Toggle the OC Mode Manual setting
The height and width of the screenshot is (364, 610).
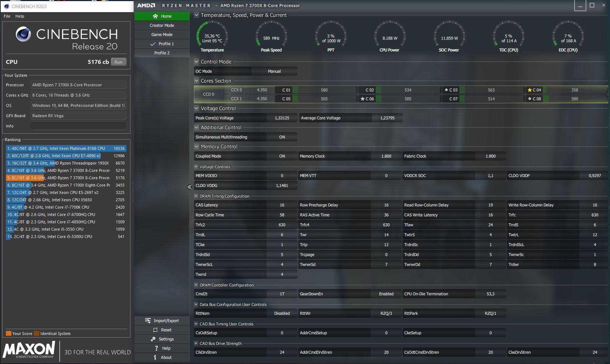pos(274,71)
